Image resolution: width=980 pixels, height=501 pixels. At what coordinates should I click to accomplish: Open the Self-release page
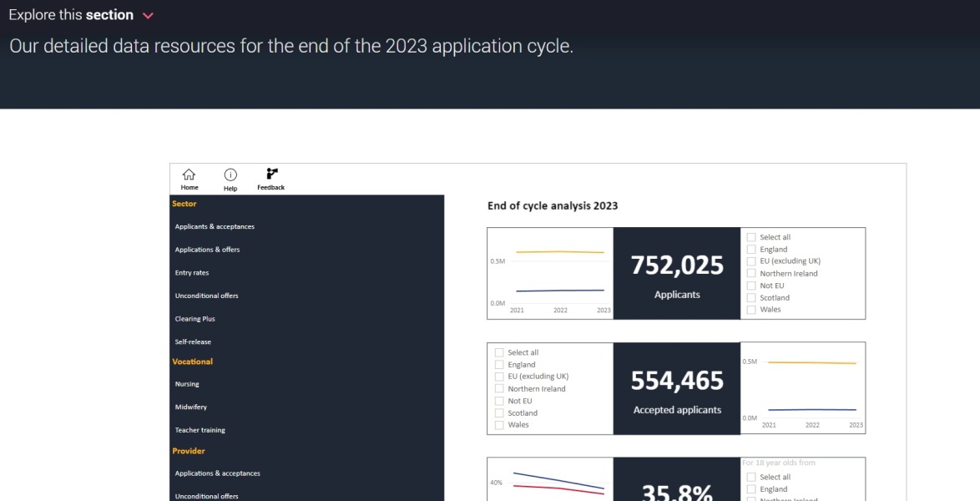tap(193, 342)
